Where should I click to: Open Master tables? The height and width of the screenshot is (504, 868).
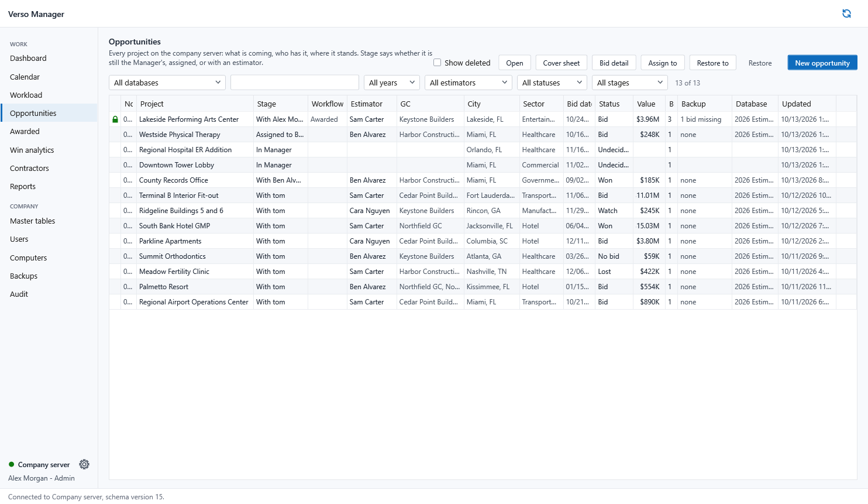pos(49,221)
